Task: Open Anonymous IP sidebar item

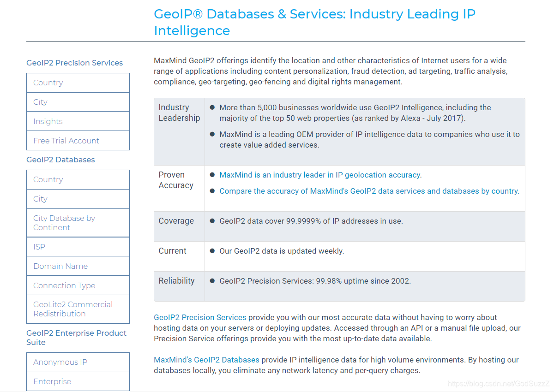Action: 78,362
